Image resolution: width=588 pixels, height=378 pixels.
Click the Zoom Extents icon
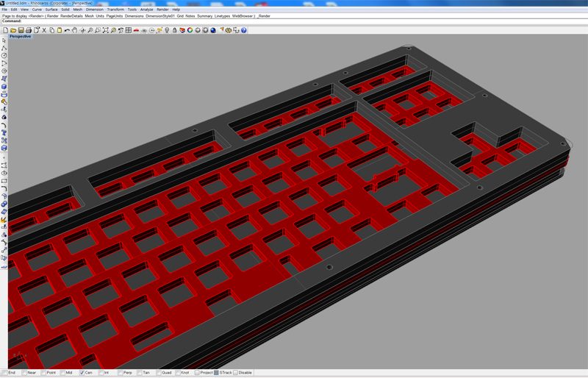pyautogui.click(x=105, y=30)
